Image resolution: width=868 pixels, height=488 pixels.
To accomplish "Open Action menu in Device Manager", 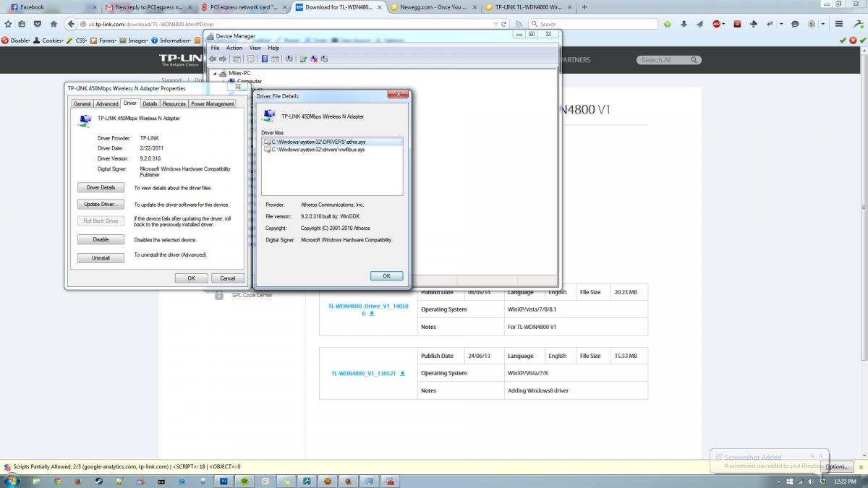I will point(234,48).
